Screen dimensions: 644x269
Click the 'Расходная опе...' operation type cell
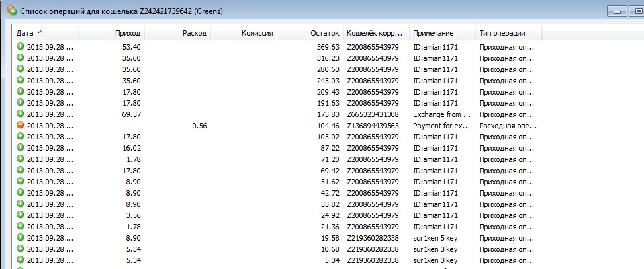(x=508, y=126)
